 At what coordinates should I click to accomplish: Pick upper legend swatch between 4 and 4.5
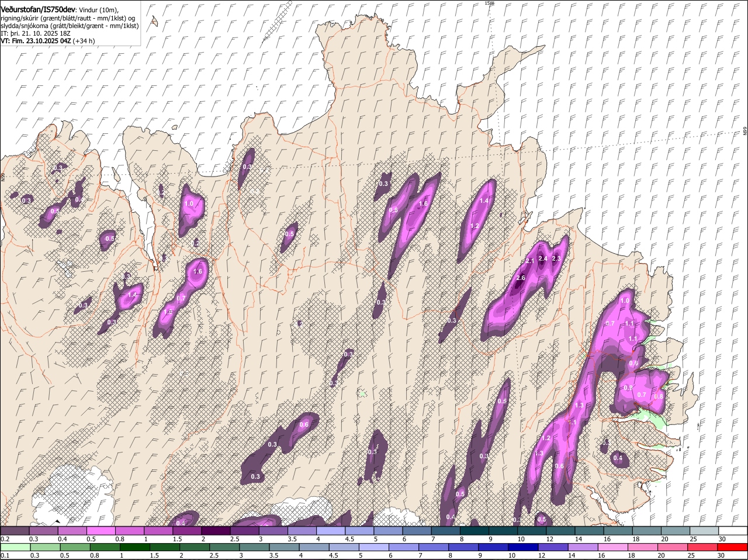(331, 531)
